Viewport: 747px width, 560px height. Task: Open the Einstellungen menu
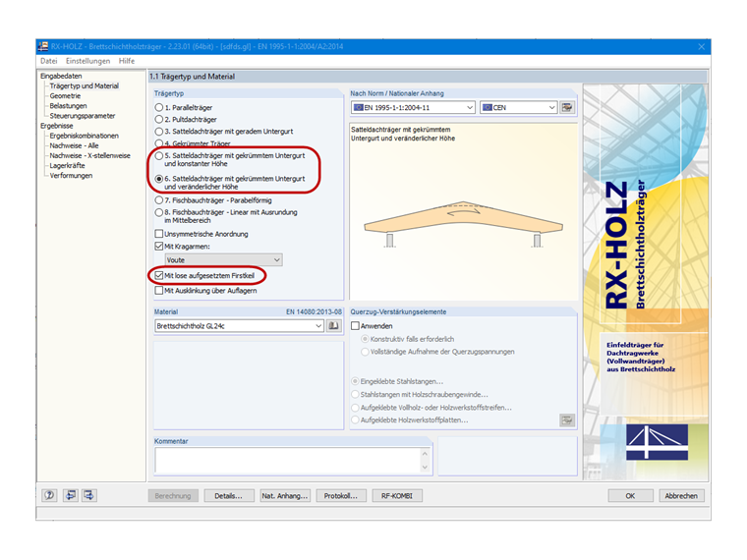pos(87,61)
